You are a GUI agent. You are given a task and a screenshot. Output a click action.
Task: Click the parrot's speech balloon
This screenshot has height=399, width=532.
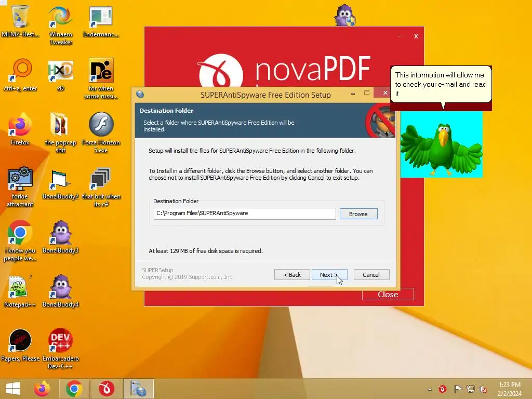coord(441,84)
